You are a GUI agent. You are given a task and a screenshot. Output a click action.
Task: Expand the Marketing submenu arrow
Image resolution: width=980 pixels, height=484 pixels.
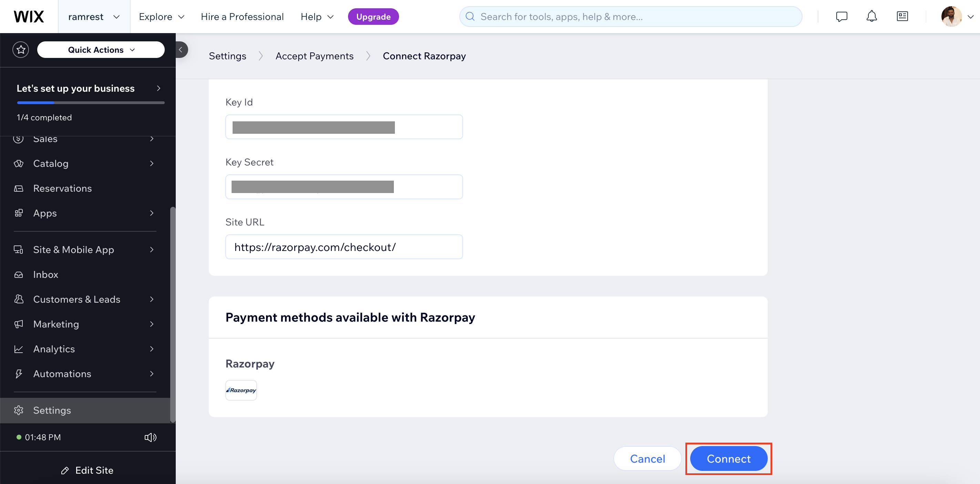[x=152, y=324]
